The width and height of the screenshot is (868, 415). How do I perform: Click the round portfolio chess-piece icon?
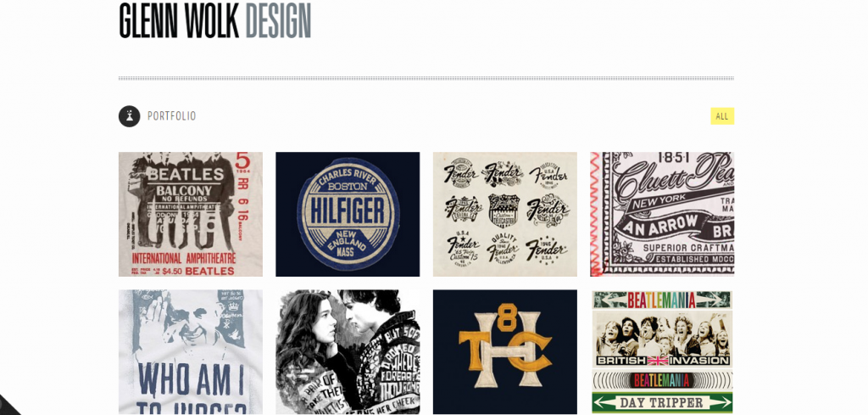(129, 116)
